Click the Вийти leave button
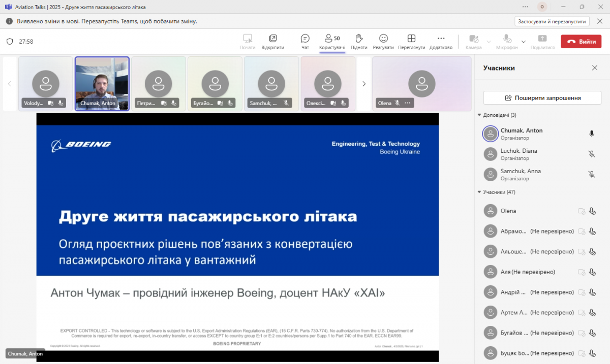 [581, 42]
